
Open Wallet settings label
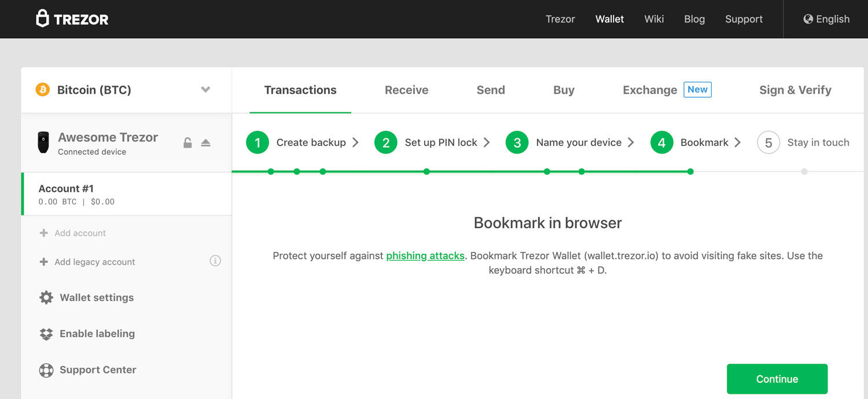click(97, 298)
